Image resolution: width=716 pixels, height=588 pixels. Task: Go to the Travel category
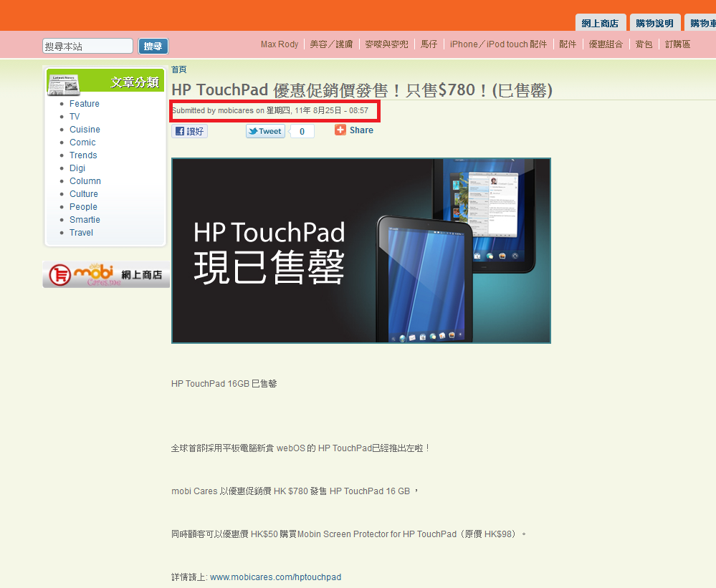click(x=81, y=233)
